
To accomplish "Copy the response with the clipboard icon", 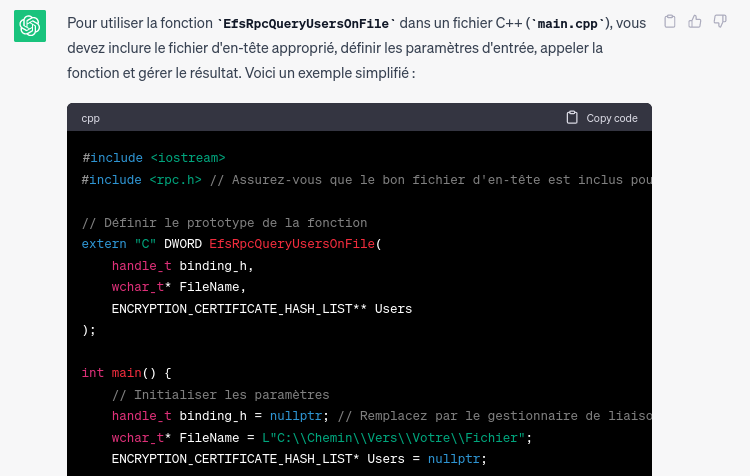I will (x=670, y=22).
